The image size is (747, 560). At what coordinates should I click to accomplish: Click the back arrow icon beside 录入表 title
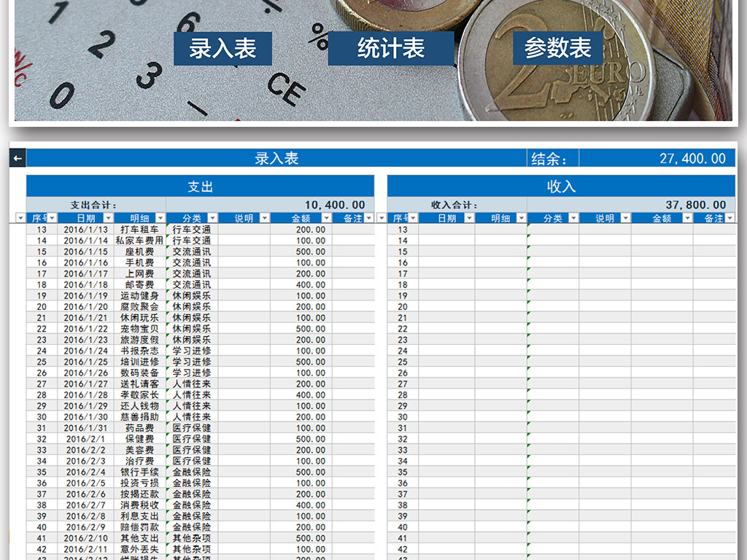coord(17,158)
